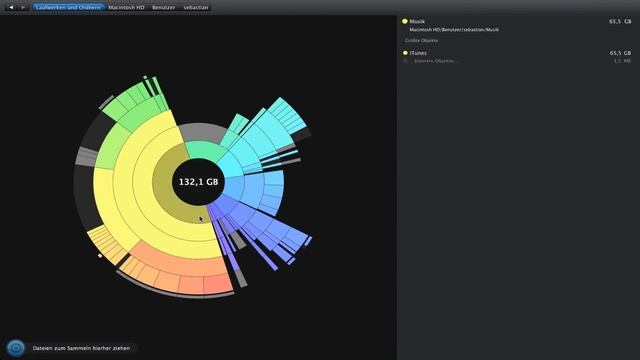
Task: Select the sebastian breadcrumb
Action: coord(196,7)
